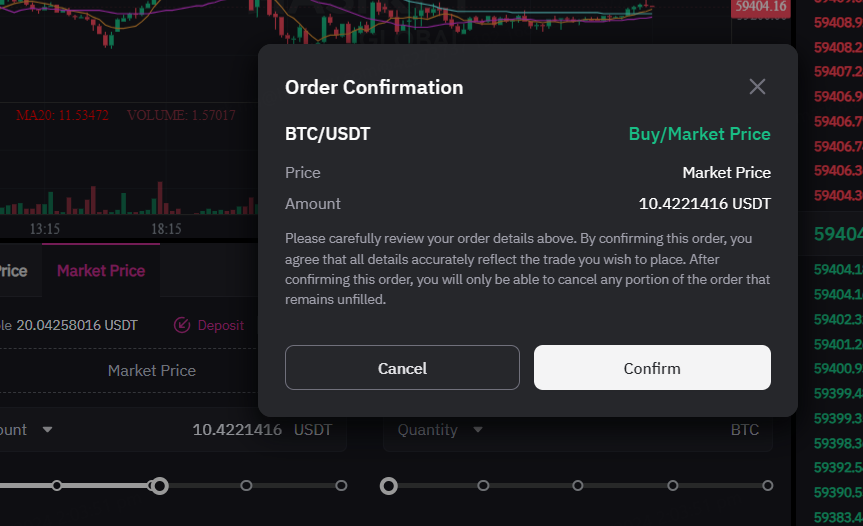Click the sell slider's start handle
The height and width of the screenshot is (526, 863).
pyautogui.click(x=389, y=486)
